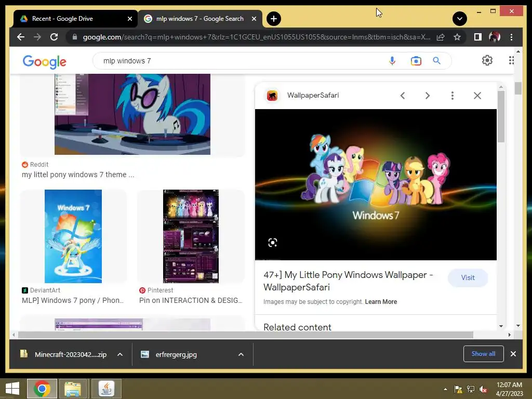
Task: Click the network tray icon
Action: (471, 389)
